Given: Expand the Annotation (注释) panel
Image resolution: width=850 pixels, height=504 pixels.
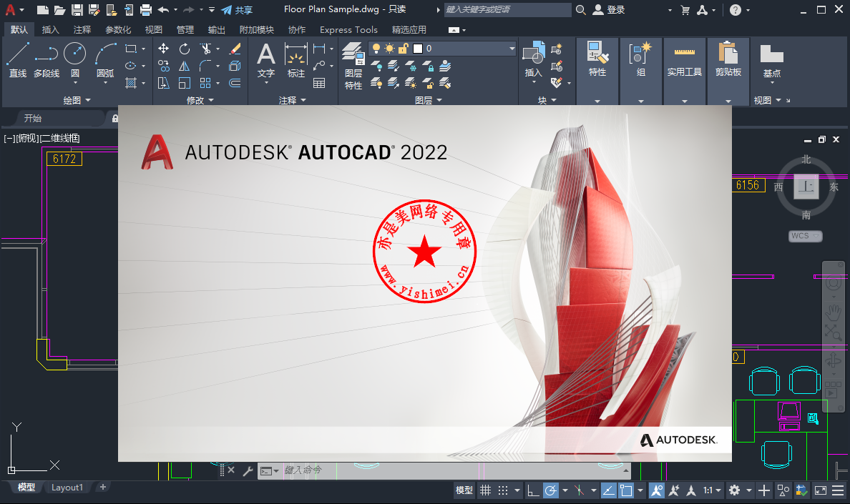Looking at the screenshot, I should 293,100.
